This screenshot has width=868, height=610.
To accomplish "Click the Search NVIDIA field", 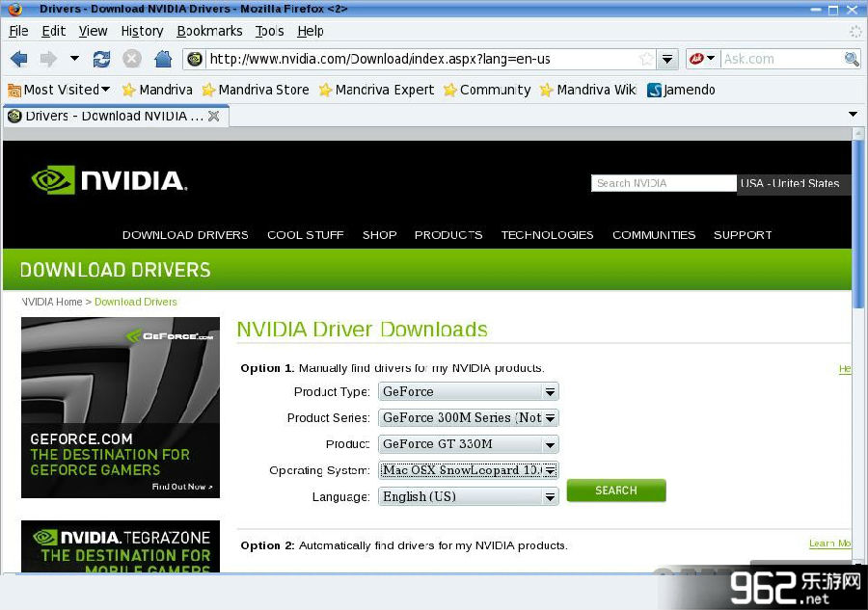I will coord(664,183).
